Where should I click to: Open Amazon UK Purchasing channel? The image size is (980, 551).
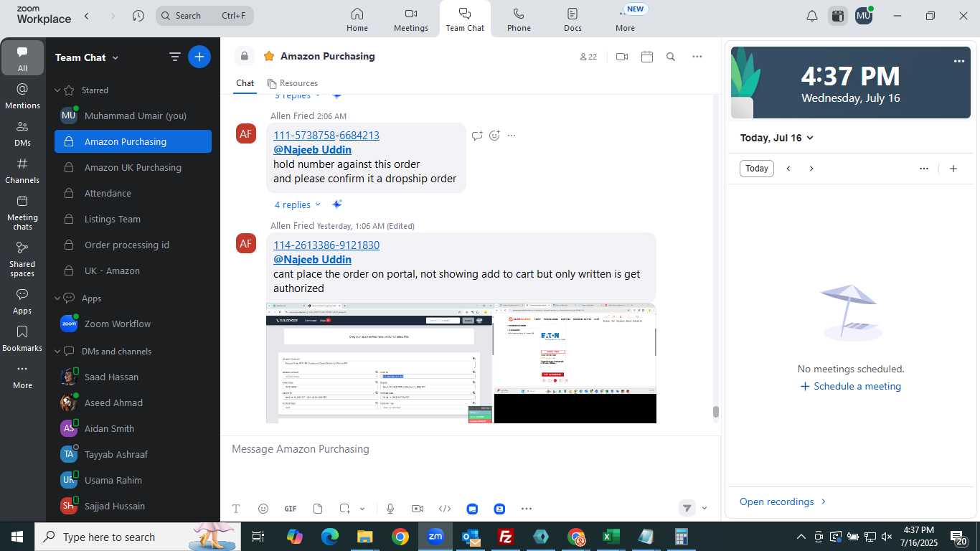pos(133,168)
